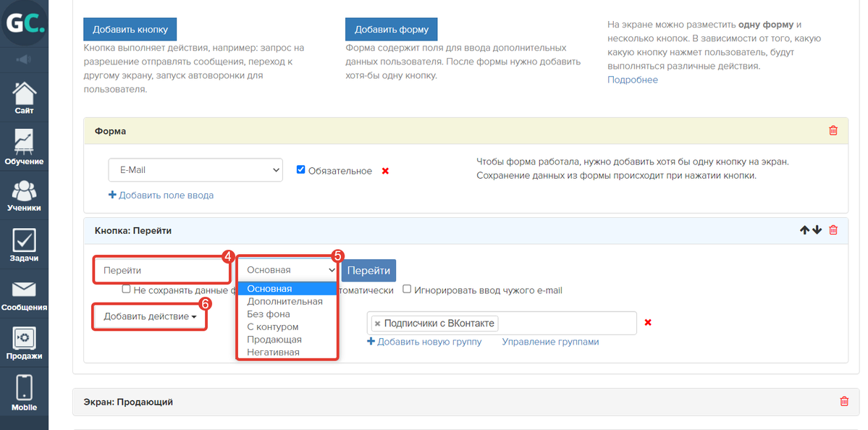This screenshot has width=868, height=430.
Task: Open the Обучение sidebar icon
Action: tap(24, 147)
